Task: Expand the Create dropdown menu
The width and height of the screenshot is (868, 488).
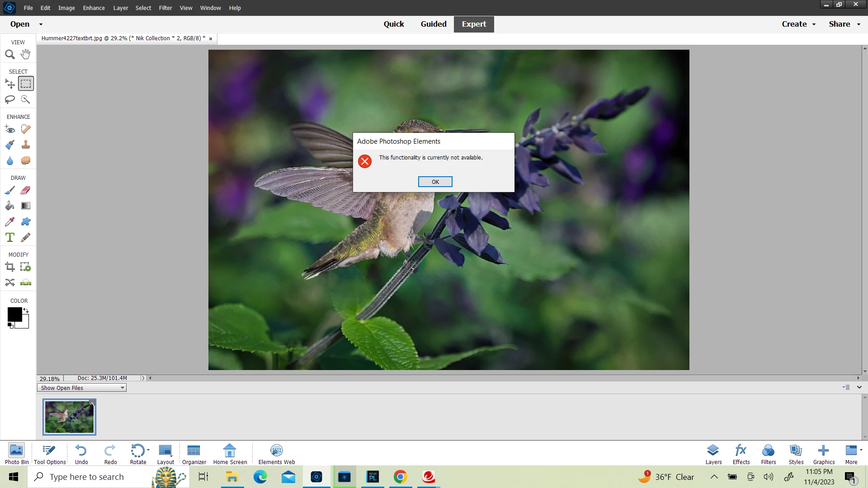Action: [x=798, y=24]
